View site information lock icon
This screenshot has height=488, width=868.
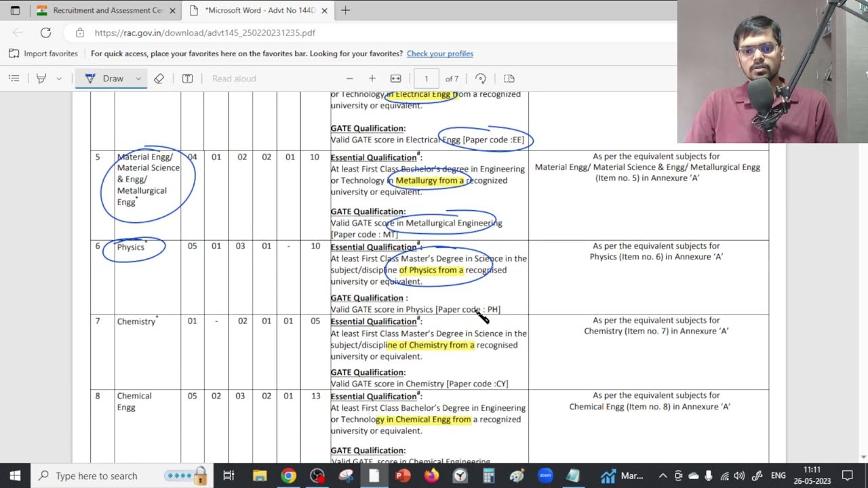click(80, 33)
